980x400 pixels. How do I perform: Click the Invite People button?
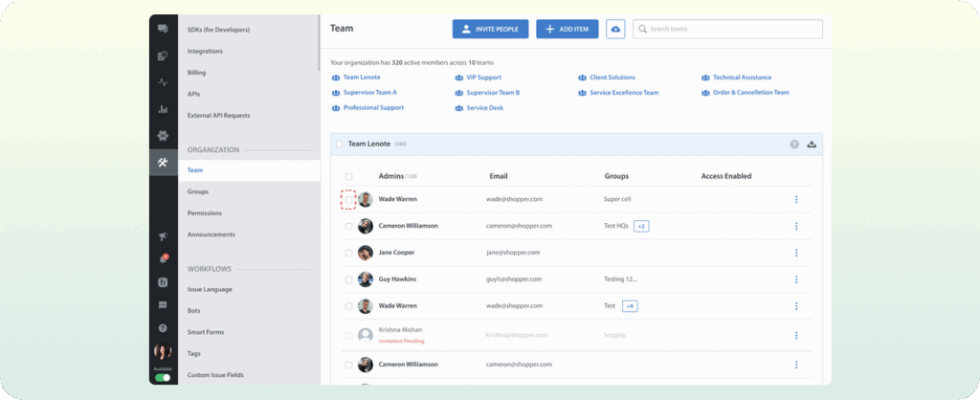491,29
